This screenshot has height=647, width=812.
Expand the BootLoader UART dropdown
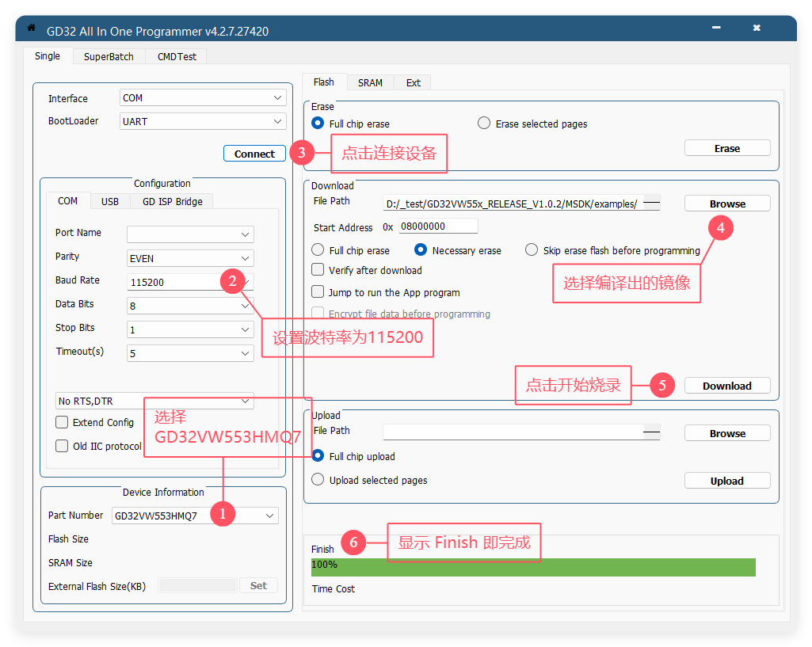[x=203, y=122]
